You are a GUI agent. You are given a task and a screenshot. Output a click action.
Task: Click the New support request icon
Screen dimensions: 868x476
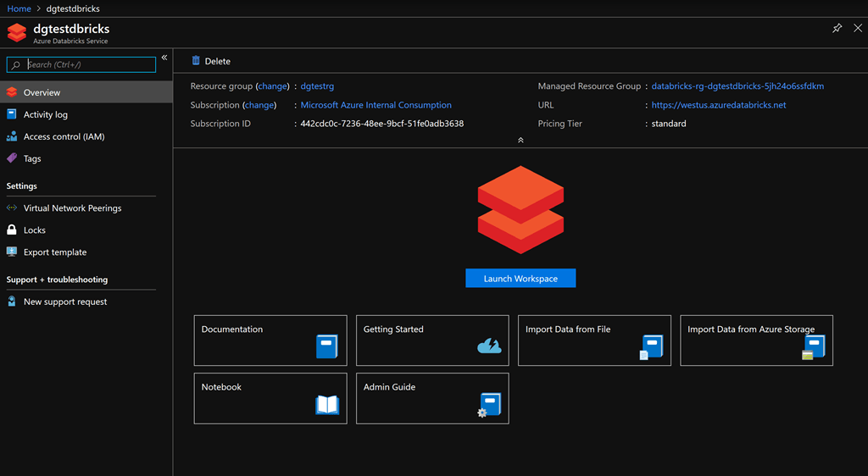[x=12, y=302]
